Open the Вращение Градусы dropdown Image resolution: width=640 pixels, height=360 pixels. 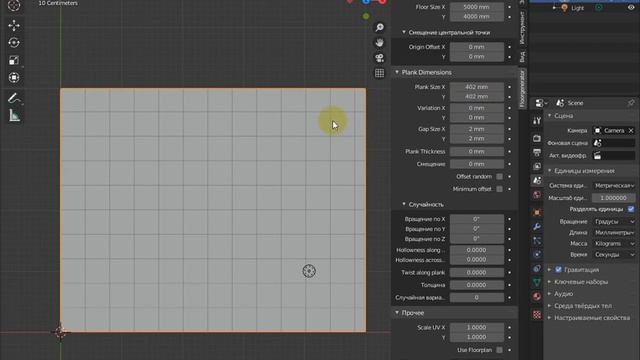point(613,221)
